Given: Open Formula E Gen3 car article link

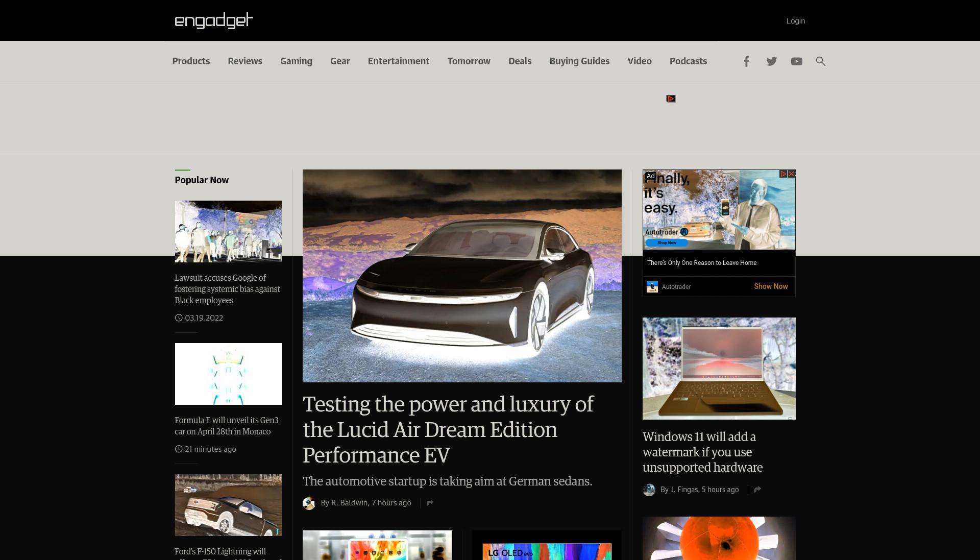Looking at the screenshot, I should pos(227,426).
